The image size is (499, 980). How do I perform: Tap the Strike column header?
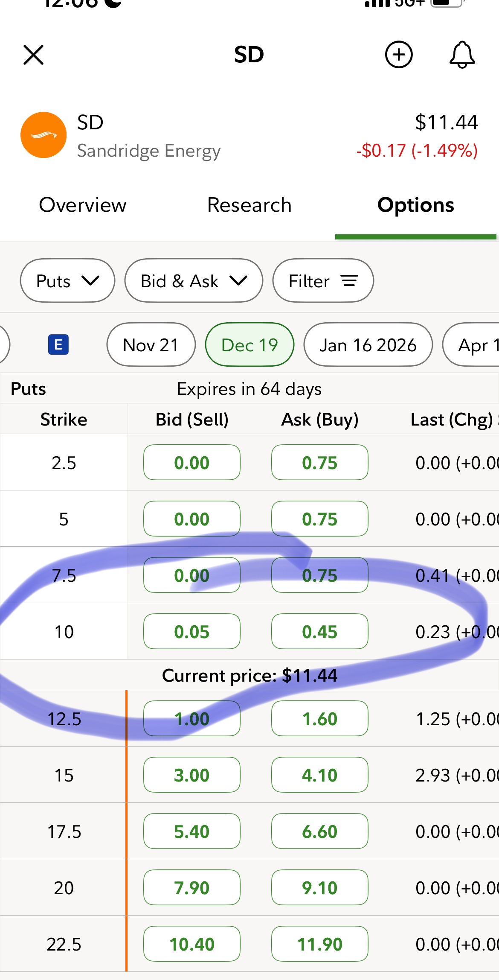pos(64,419)
